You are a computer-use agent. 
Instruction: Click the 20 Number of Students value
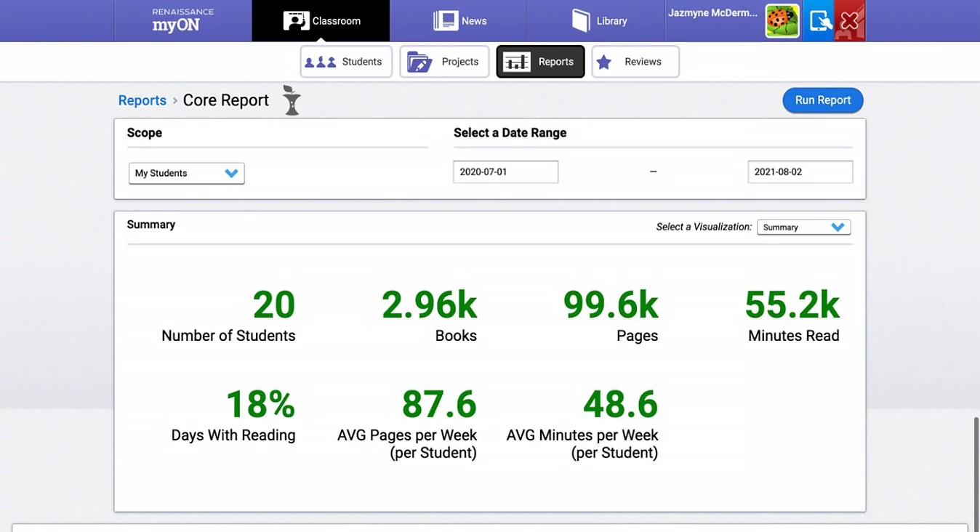(274, 305)
